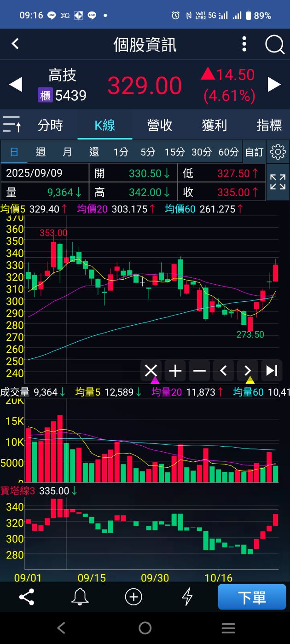Open the 獲利 profit tab

215,125
